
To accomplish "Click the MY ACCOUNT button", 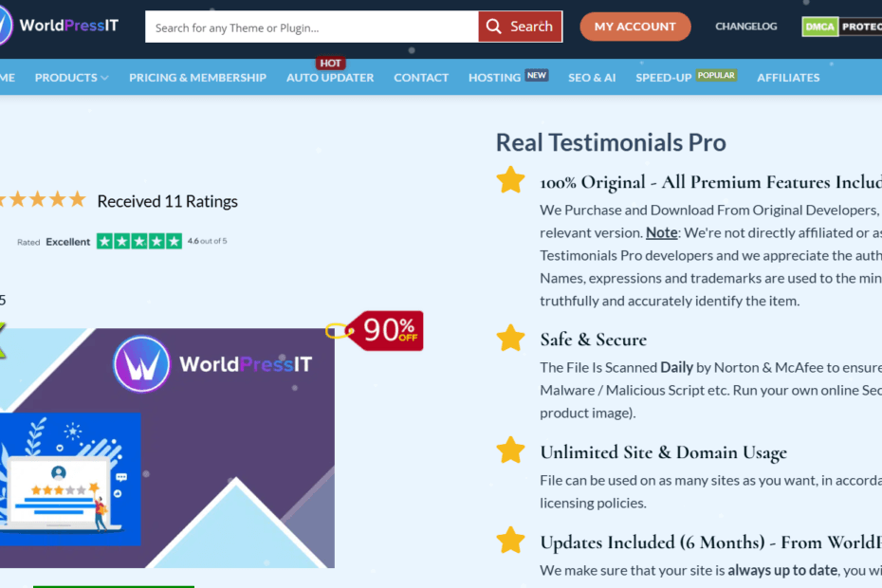I will (634, 27).
